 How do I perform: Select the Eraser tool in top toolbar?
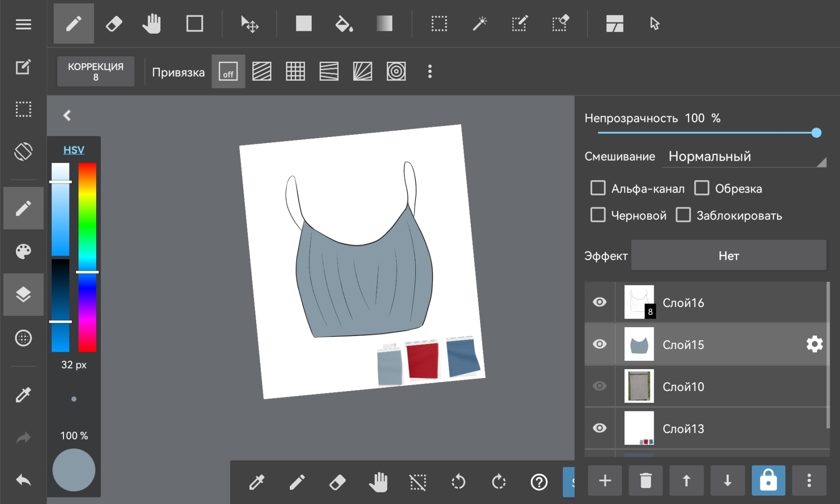114,23
